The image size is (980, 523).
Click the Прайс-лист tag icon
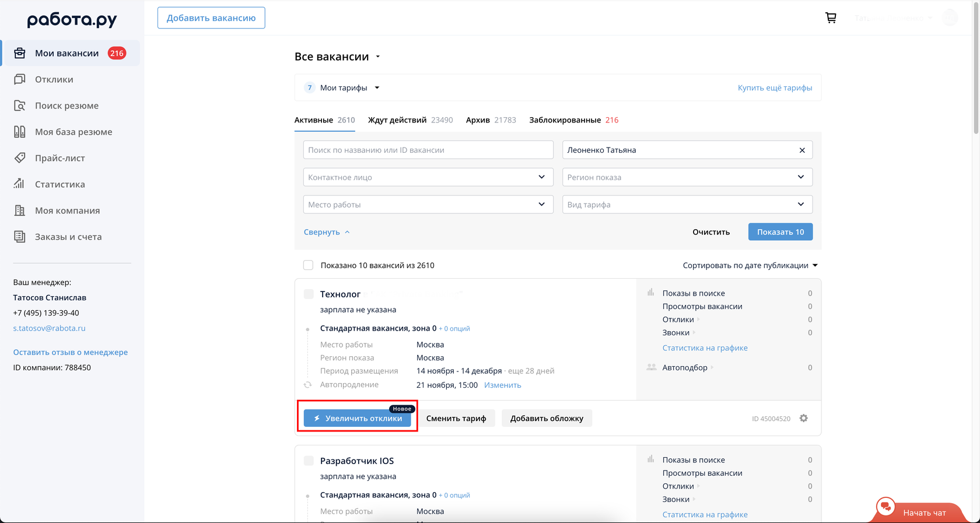[x=19, y=158]
